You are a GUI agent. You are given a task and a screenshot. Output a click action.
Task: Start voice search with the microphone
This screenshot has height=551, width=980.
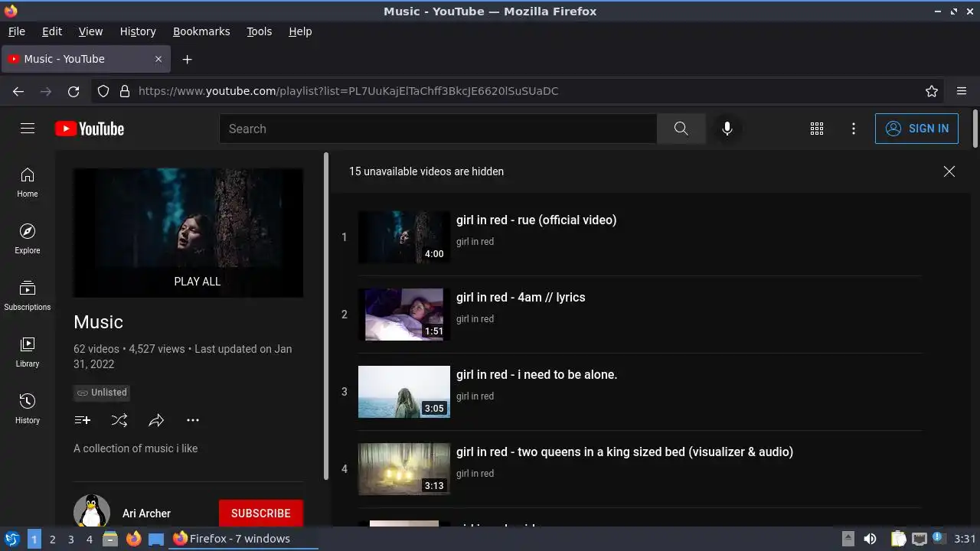pyautogui.click(x=727, y=129)
